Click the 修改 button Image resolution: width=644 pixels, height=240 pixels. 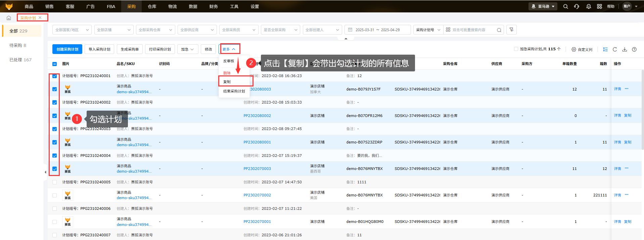click(209, 49)
